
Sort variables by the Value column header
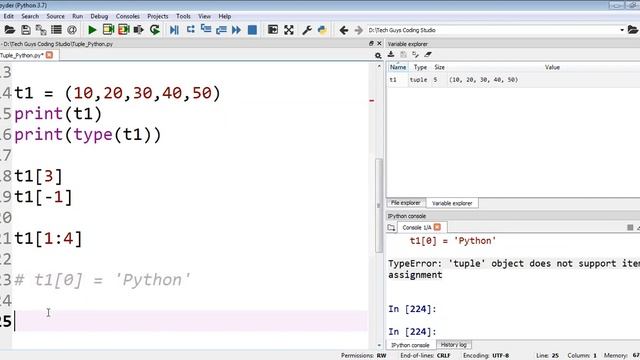(552, 67)
